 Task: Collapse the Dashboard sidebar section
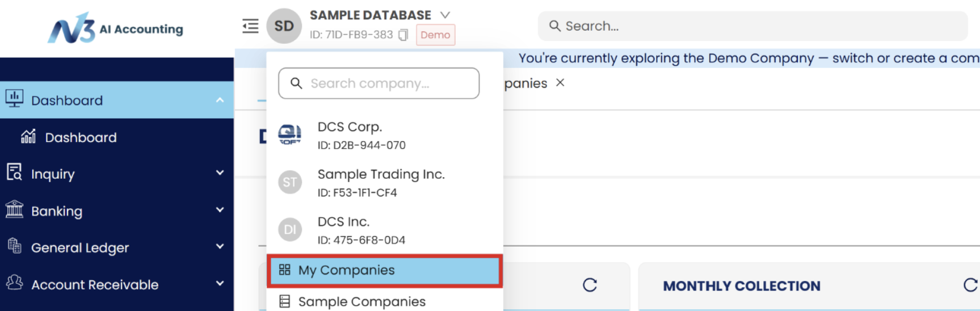(220, 100)
